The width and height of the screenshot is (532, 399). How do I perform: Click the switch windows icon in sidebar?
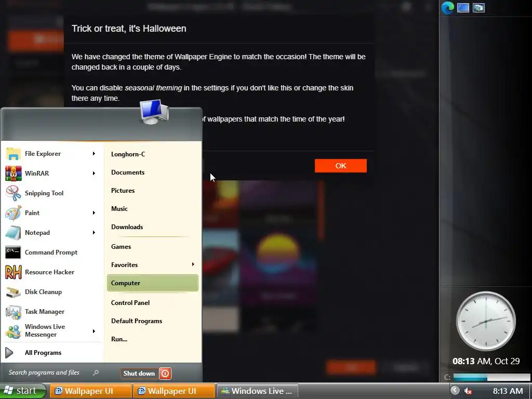pos(478,7)
